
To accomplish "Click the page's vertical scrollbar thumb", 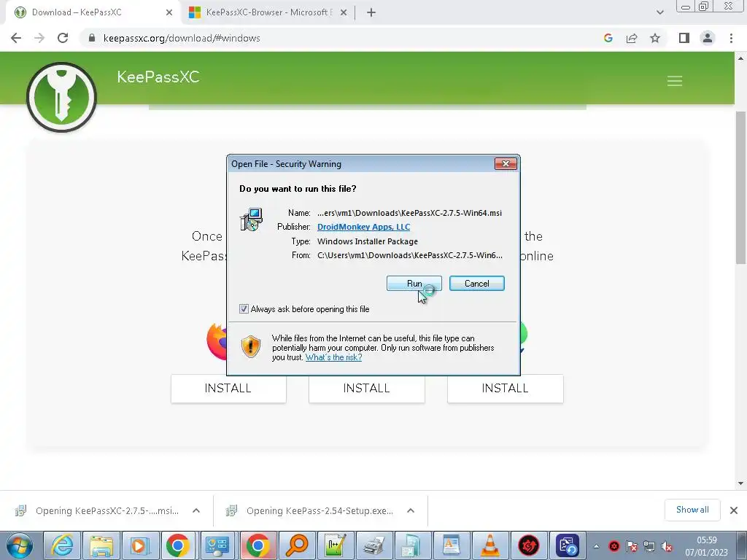I will coord(740,187).
